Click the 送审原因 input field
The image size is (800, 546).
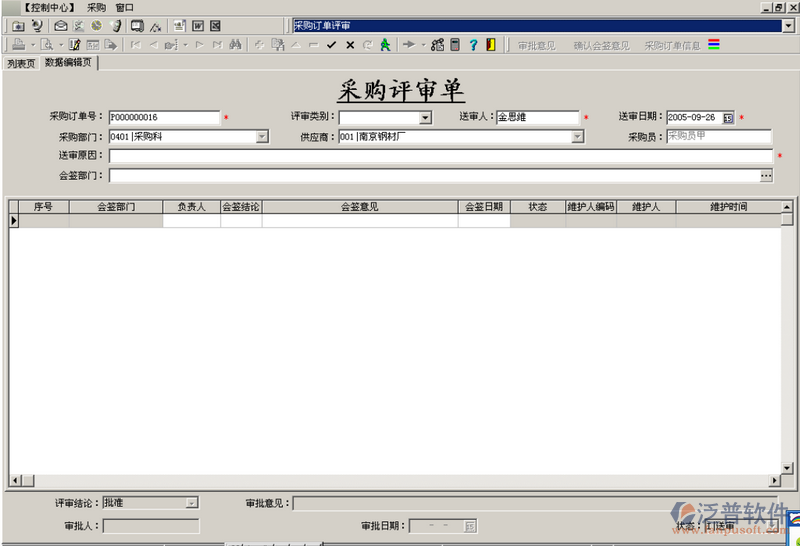440,156
